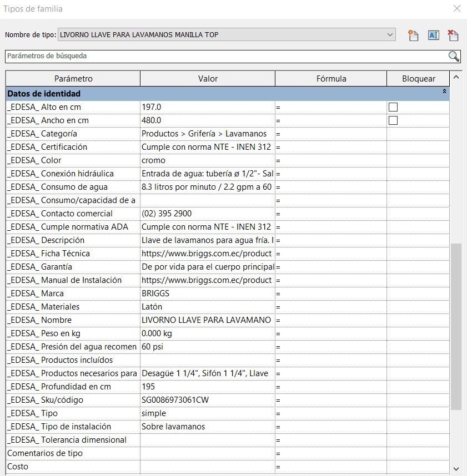Click the scrollbar up arrow

456,77
